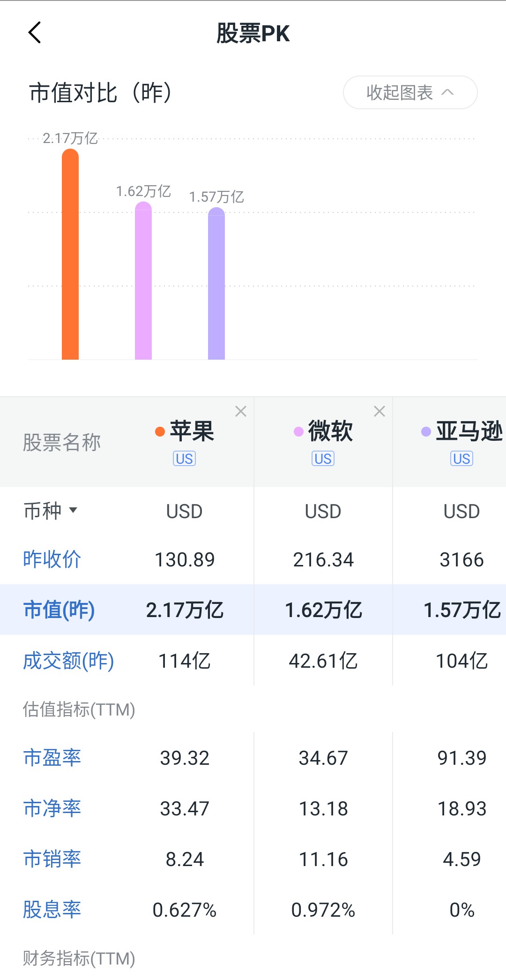
Task: Remove 微软 from the comparison with its X
Action: click(379, 411)
